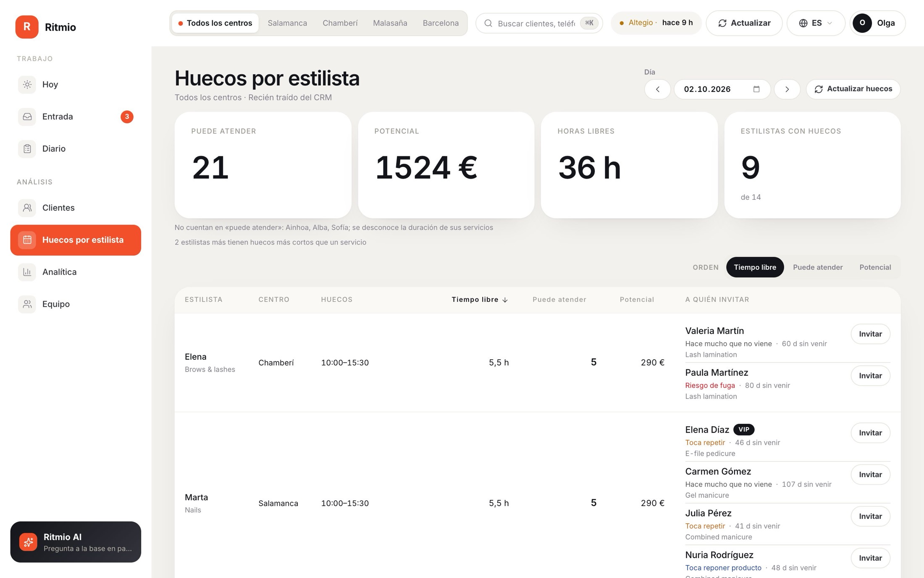924x578 pixels.
Task: Click Elena's 10:00–15:30 time slot
Action: pyautogui.click(x=345, y=363)
